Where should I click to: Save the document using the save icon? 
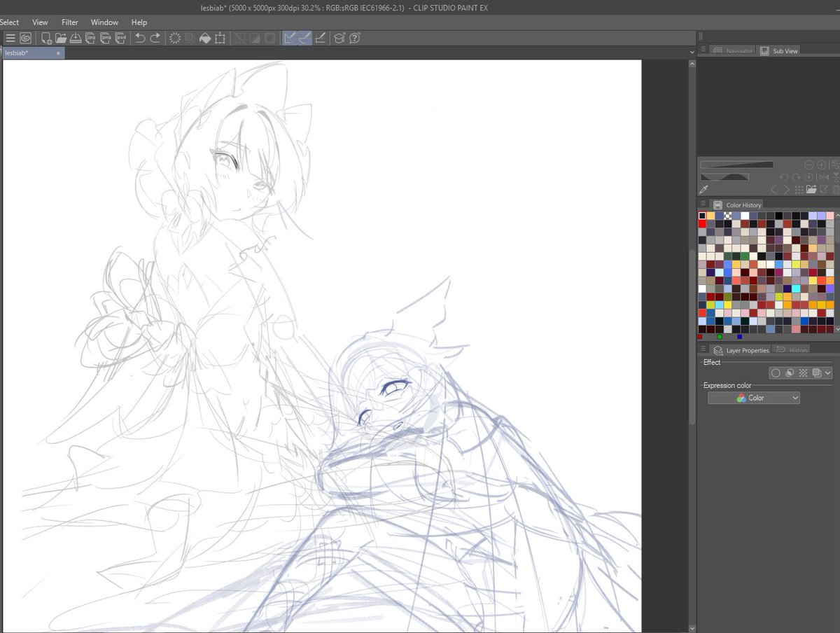(76, 38)
